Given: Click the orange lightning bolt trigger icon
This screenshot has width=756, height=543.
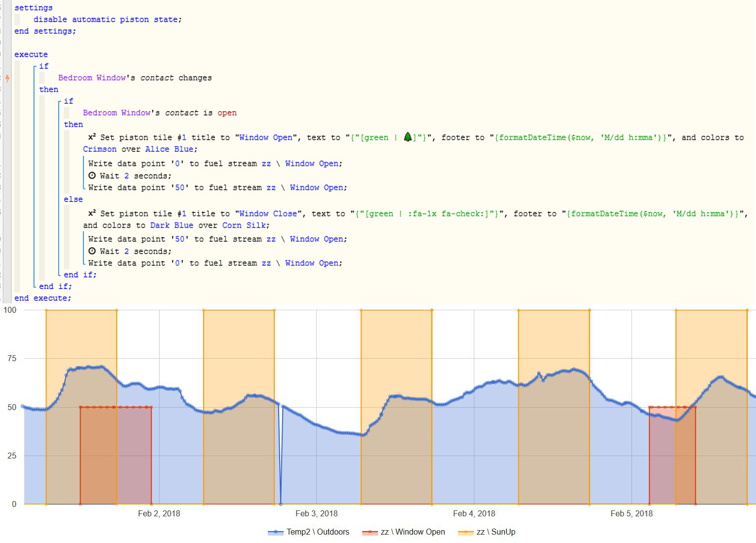Looking at the screenshot, I should click(7, 78).
